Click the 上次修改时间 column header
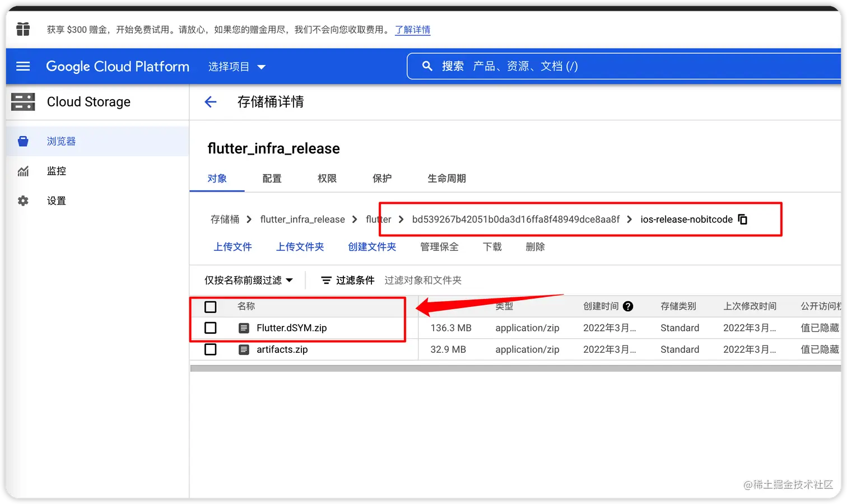 (750, 306)
